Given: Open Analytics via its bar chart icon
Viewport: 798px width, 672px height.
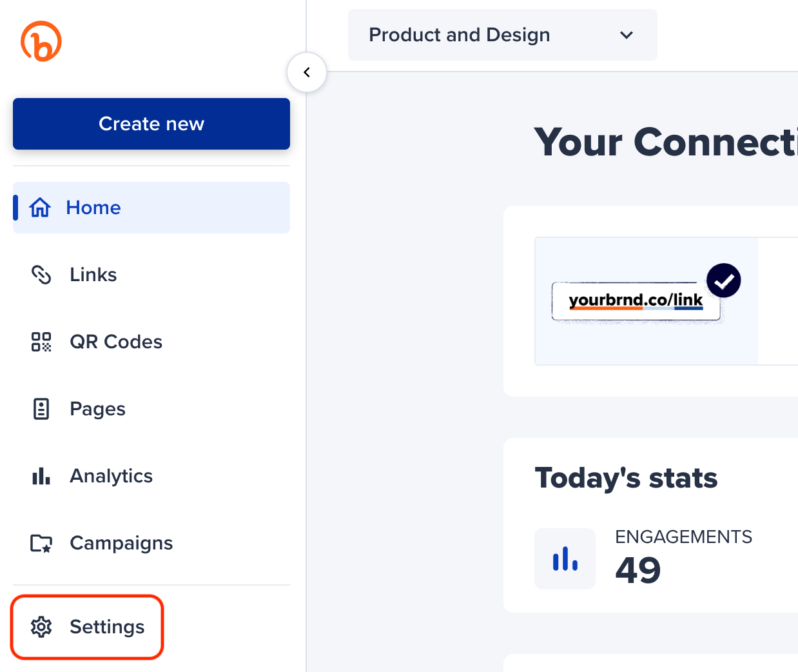Looking at the screenshot, I should coord(41,476).
